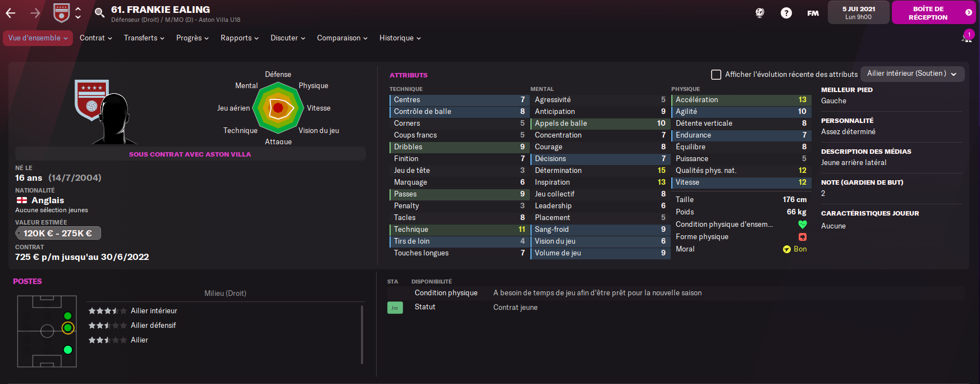
Task: Click the estimated value bar 120K € - 275K €
Action: pyautogui.click(x=58, y=233)
